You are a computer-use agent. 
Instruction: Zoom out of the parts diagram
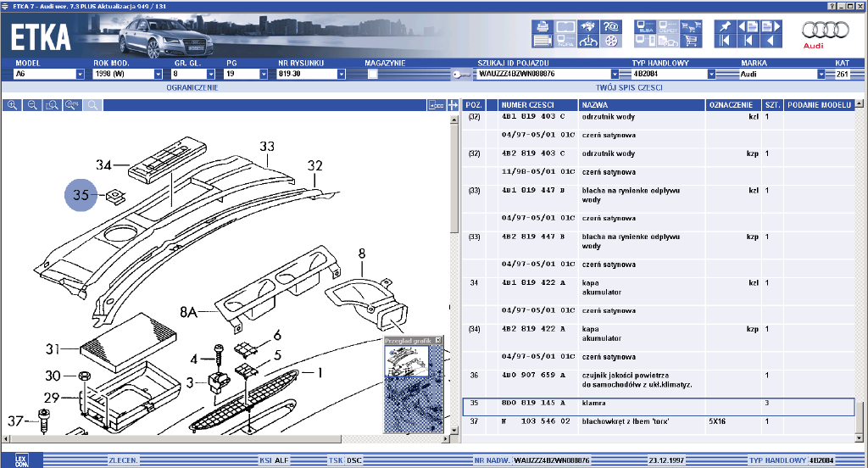(32, 105)
